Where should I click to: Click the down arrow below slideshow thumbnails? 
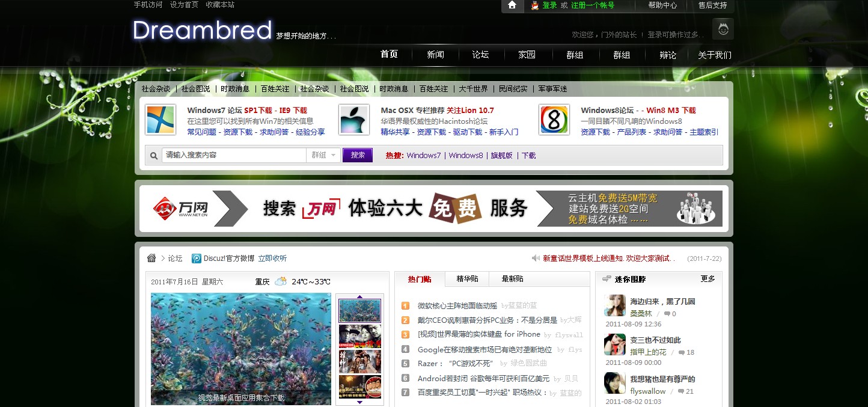pos(360,402)
